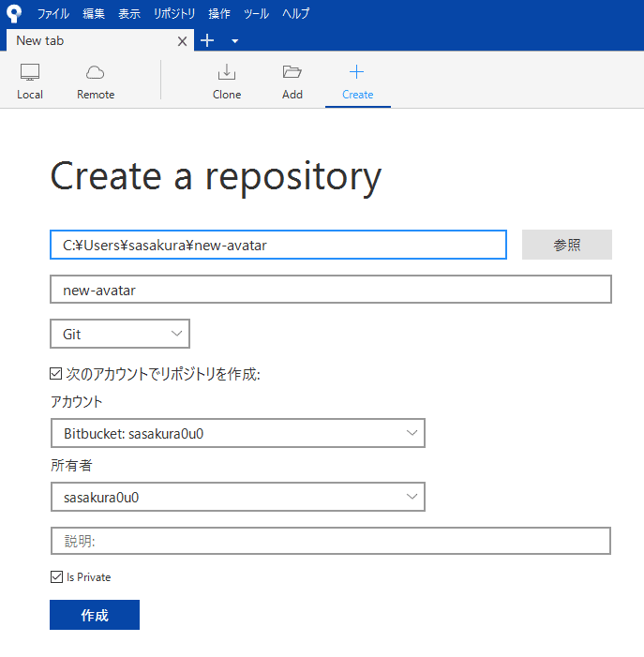Click the 作成 create button

pos(95,615)
